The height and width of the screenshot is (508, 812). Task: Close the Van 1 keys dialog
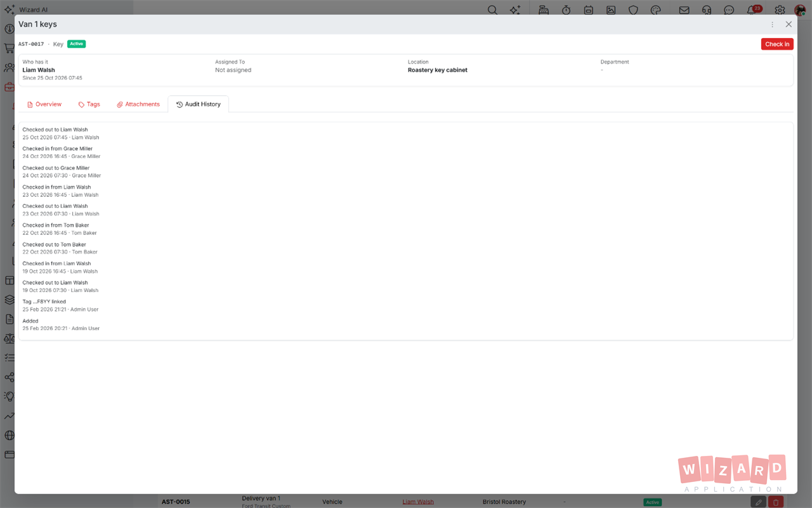pos(789,24)
